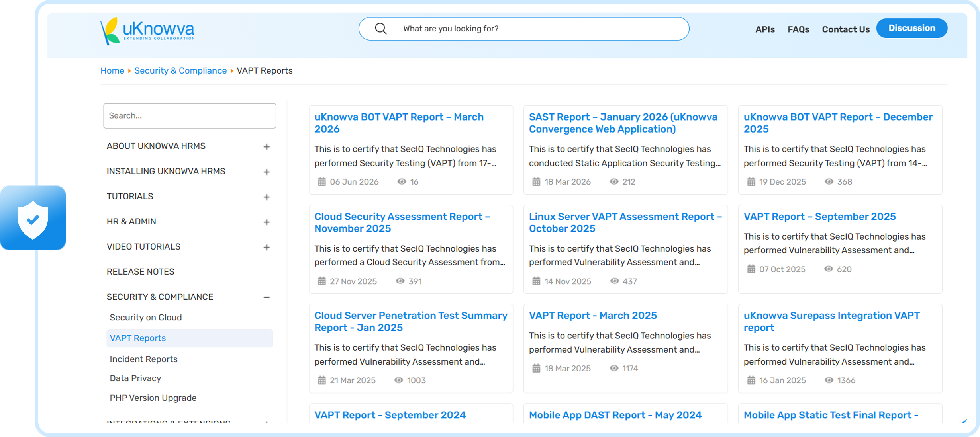Open Release Notes in the sidebar
The height and width of the screenshot is (437, 980).
(140, 272)
